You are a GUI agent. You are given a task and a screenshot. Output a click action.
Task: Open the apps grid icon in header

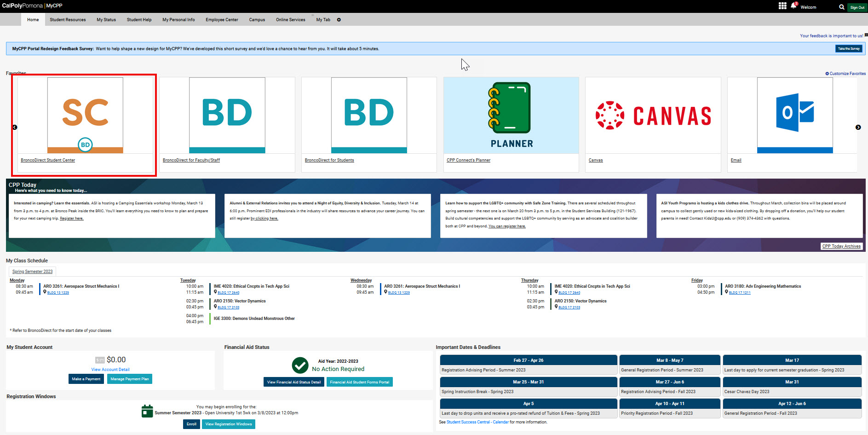pyautogui.click(x=782, y=6)
